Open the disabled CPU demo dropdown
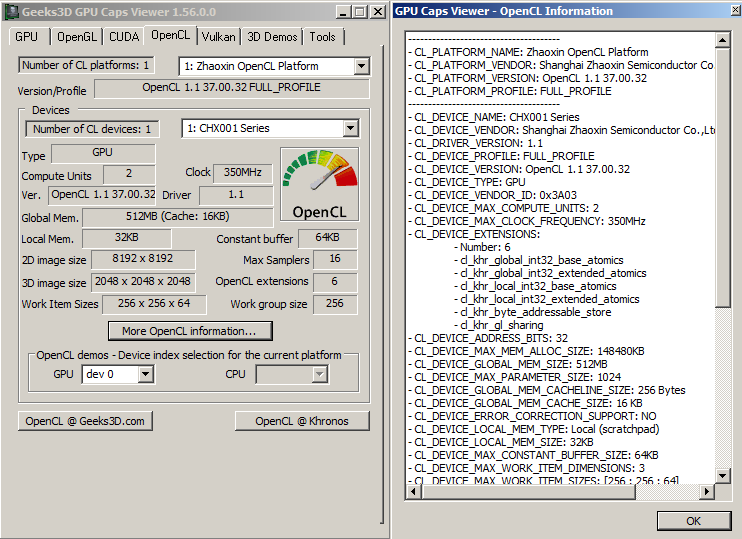 (319, 374)
